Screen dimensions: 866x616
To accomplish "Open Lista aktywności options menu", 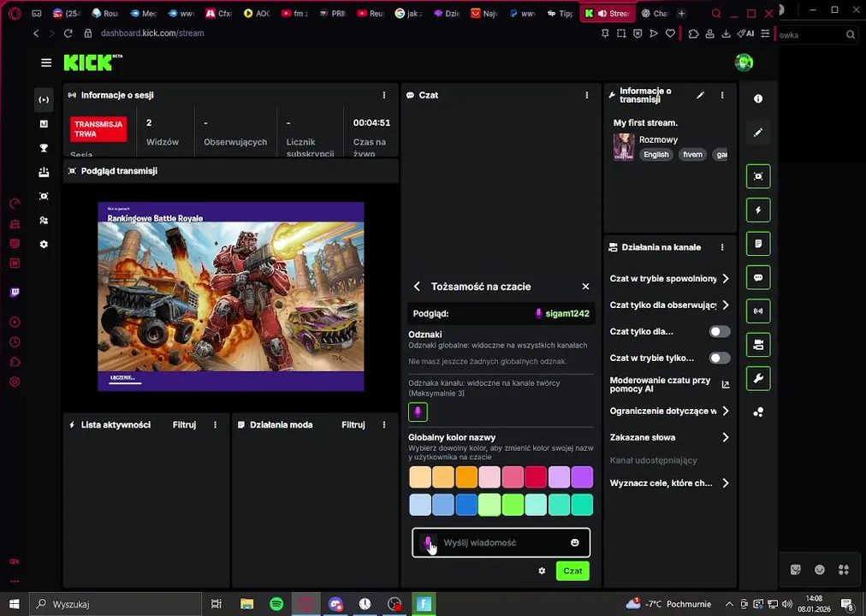I will click(216, 425).
